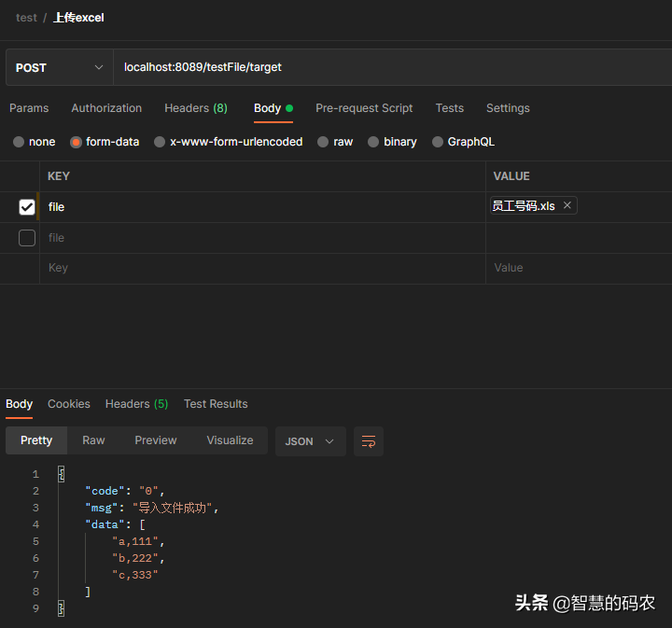
Task: Select the x-www-form-urlencoded radio option
Action: point(160,142)
